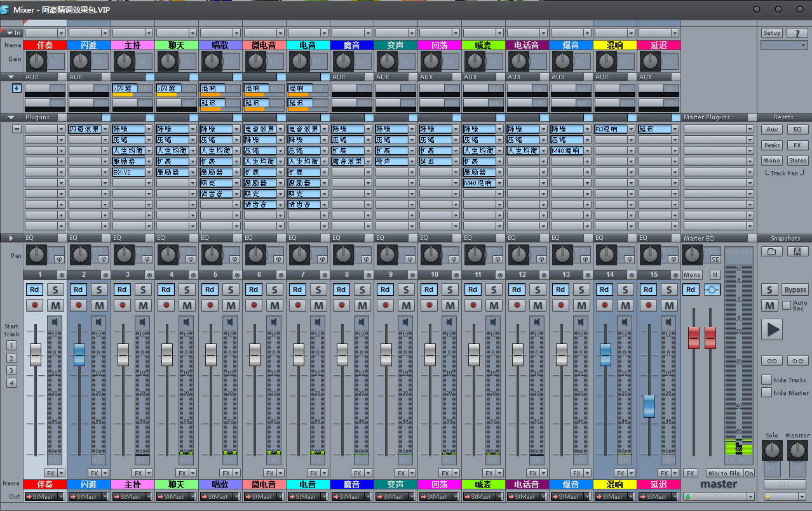812x511 pixels.
Task: Click Start track button 3
Action: tap(11, 370)
